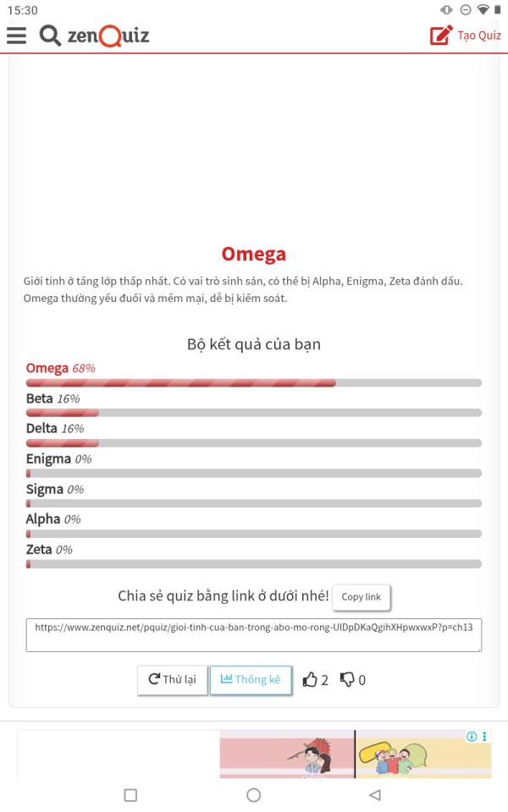Dislike the quiz with thumbs down
Image resolution: width=508 pixels, height=812 pixels.
pyautogui.click(x=347, y=680)
